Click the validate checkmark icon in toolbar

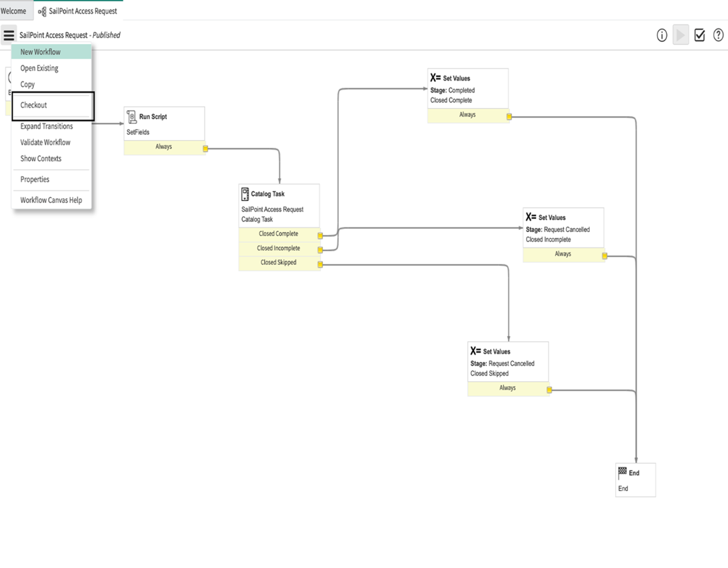(x=699, y=35)
